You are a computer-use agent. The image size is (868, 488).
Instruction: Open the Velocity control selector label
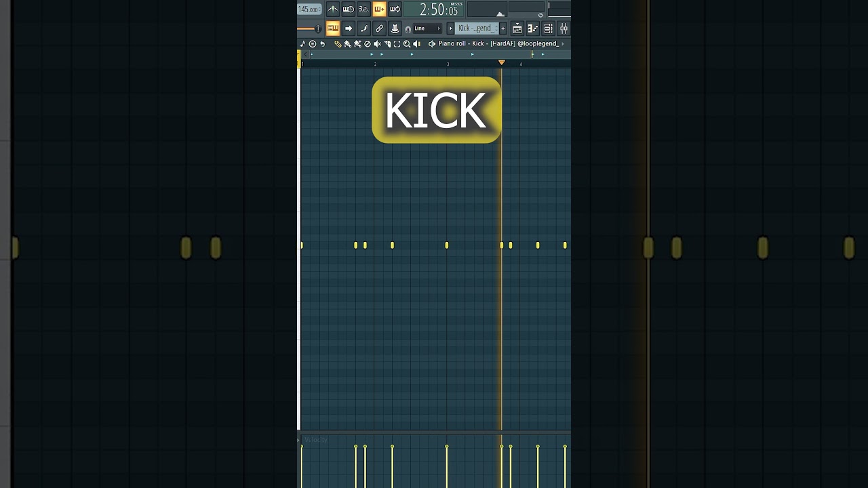[x=316, y=440]
